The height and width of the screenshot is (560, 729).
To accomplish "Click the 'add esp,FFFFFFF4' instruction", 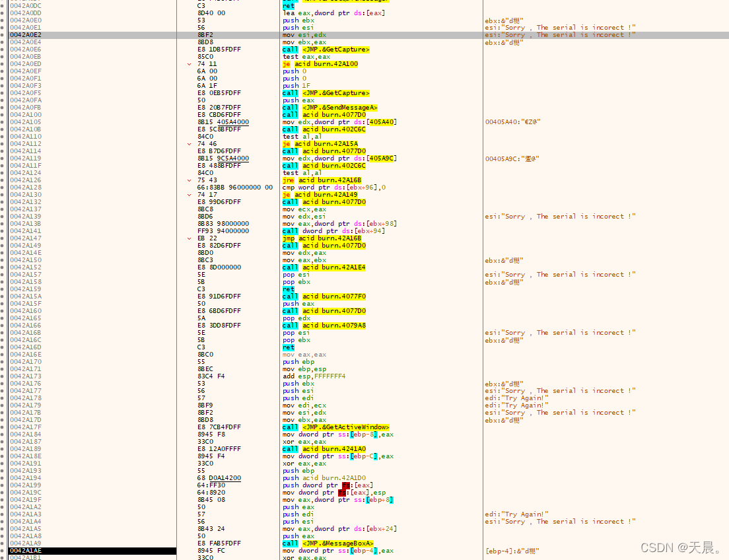I will coord(314,376).
